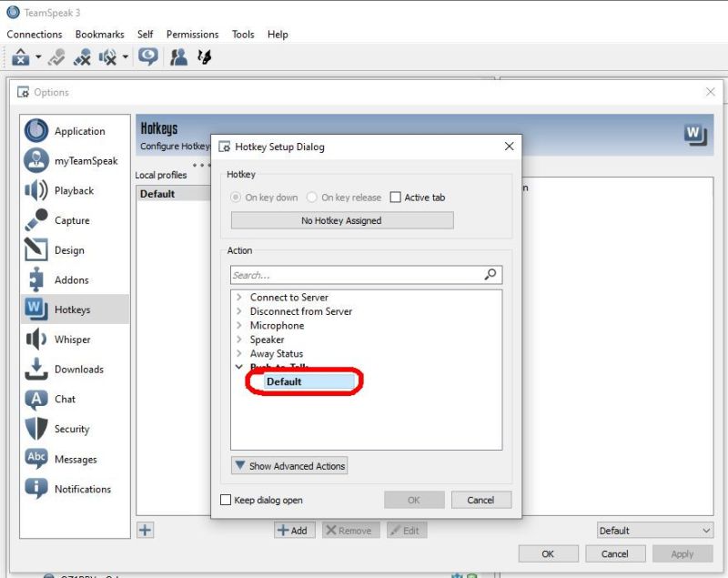
Task: Select the On key down radio button
Action: [236, 198]
